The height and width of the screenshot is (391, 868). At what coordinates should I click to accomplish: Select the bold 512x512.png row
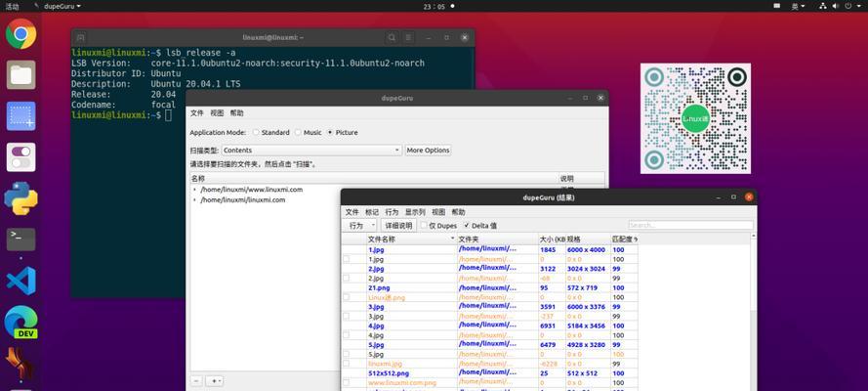pyautogui.click(x=389, y=373)
